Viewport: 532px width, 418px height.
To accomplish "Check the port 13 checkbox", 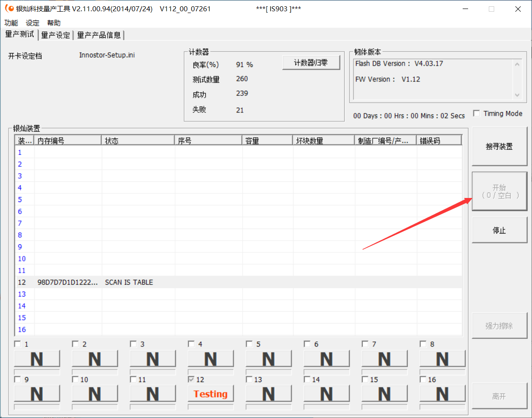I will 249,379.
